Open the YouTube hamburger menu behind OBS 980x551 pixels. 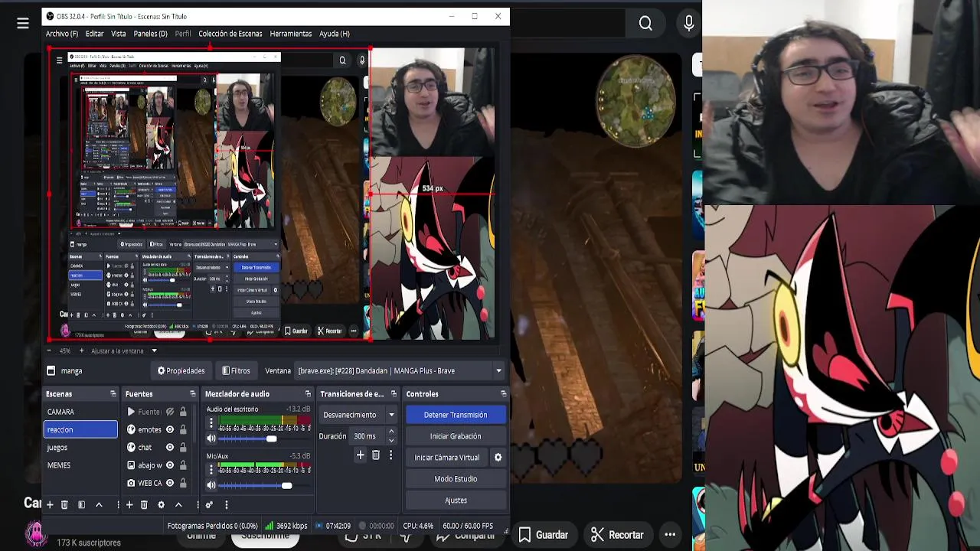(x=23, y=24)
